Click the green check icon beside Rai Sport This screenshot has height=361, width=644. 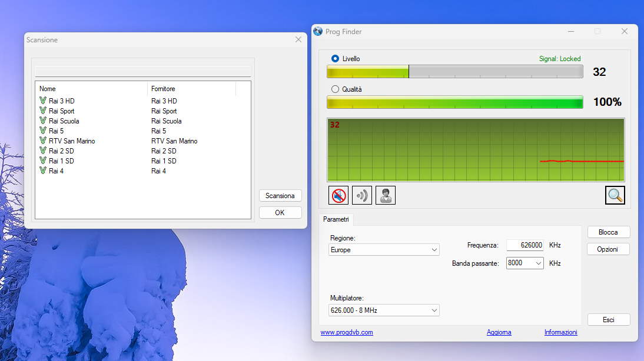[x=43, y=111]
